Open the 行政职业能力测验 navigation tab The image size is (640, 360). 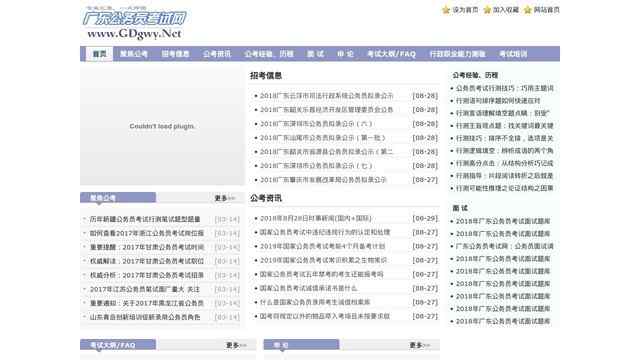[457, 54]
